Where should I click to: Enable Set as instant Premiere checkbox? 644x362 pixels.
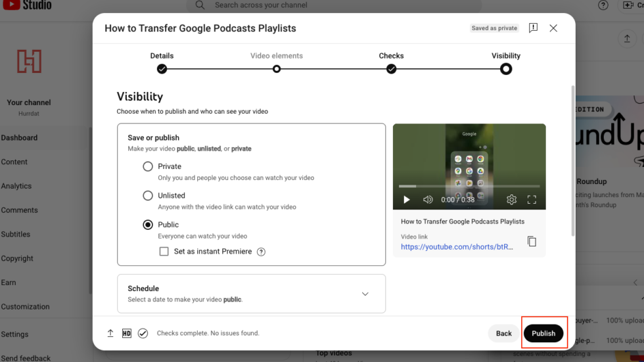click(x=164, y=252)
